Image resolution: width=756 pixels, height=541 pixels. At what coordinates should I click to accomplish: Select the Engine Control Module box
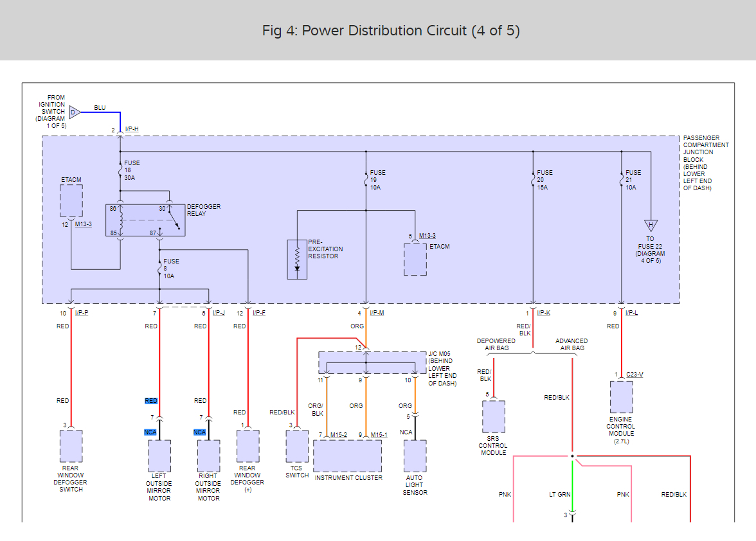pyautogui.click(x=621, y=397)
